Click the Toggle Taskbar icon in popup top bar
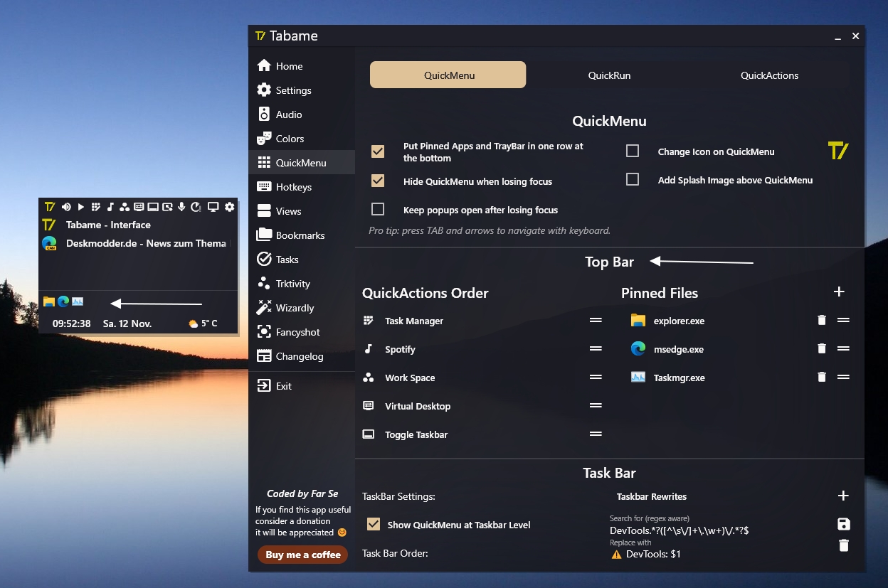The width and height of the screenshot is (888, 588). [153, 207]
